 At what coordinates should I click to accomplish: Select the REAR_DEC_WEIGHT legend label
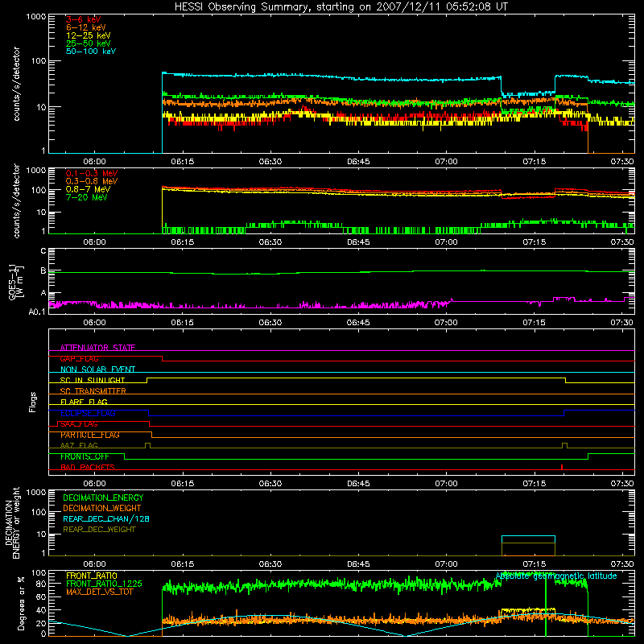pyautogui.click(x=99, y=530)
